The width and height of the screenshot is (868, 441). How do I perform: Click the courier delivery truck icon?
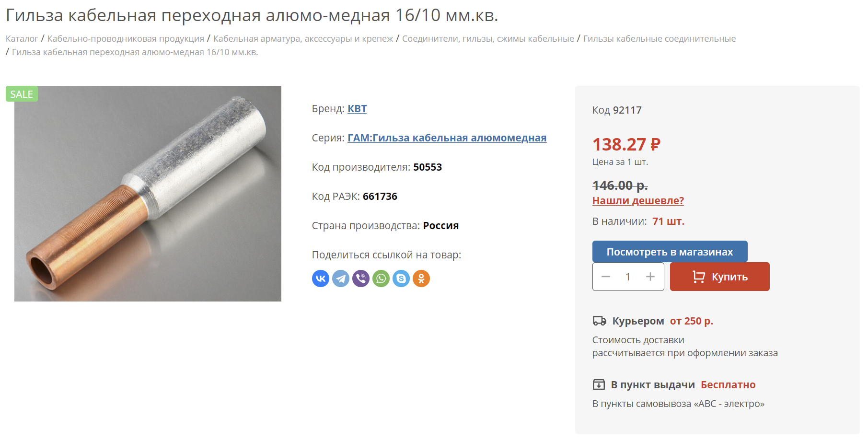[x=600, y=321]
